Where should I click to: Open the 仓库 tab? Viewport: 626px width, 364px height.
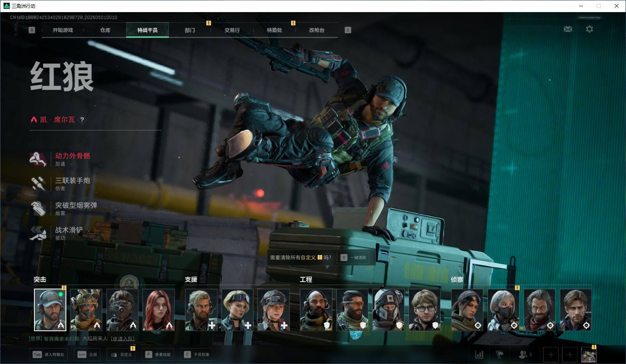coord(105,30)
